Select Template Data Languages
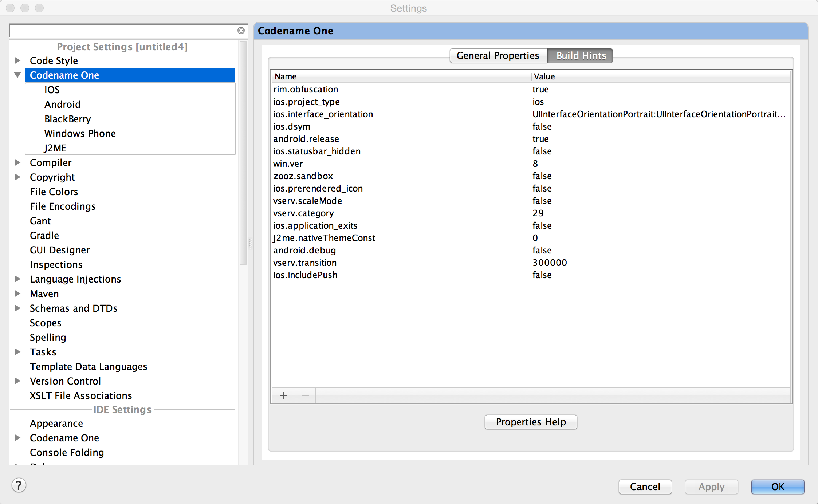The height and width of the screenshot is (504, 818). (89, 366)
